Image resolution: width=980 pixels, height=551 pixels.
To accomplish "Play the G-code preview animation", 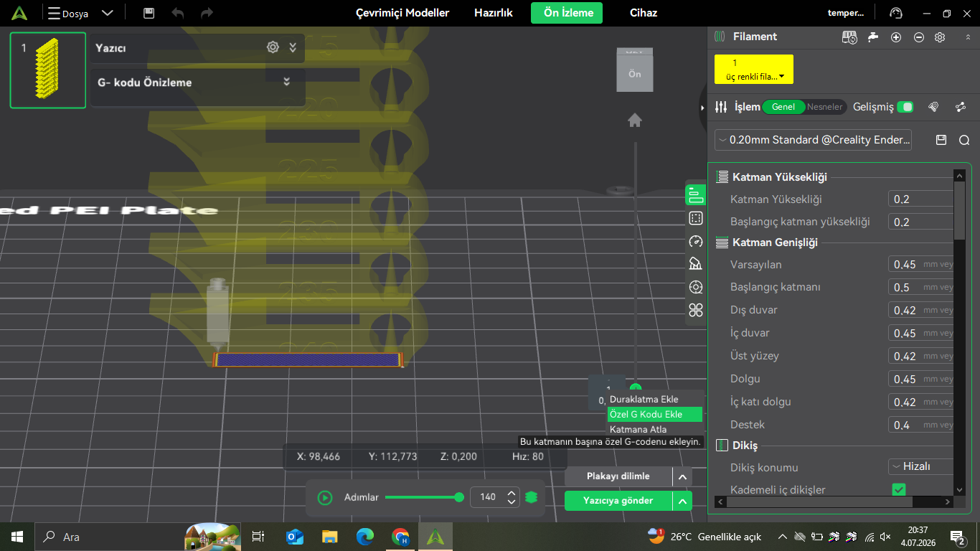I will [325, 497].
